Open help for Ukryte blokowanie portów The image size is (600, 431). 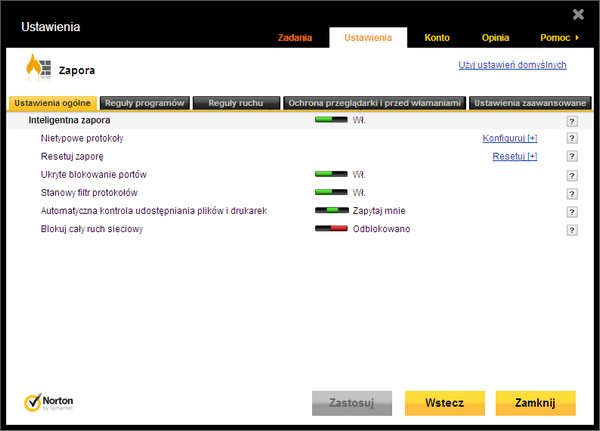pyautogui.click(x=572, y=175)
